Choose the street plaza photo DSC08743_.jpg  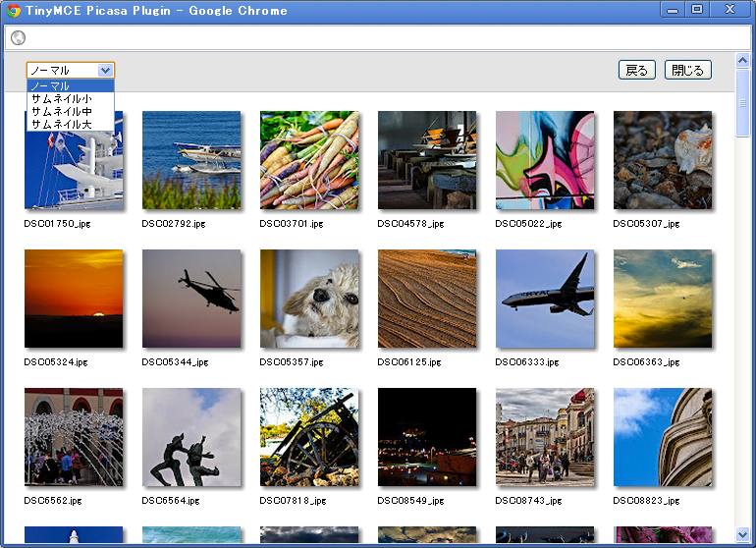(x=545, y=437)
